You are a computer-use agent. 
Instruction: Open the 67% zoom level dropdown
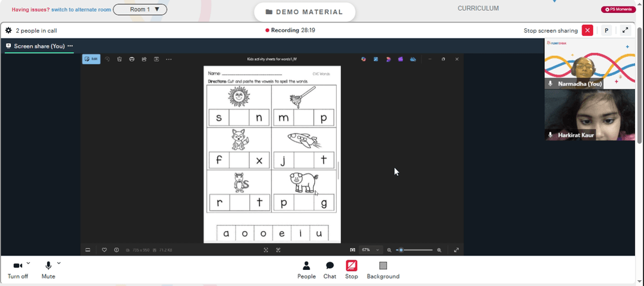[371, 250]
